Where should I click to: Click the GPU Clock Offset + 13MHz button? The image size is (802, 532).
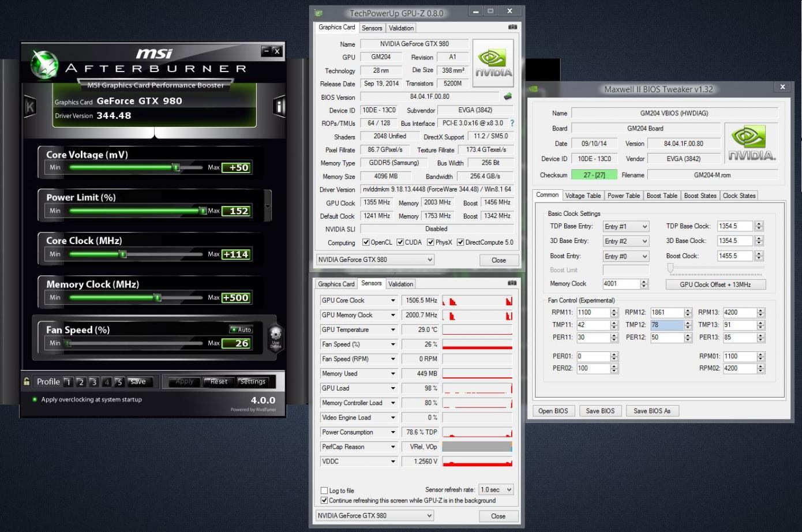tap(715, 284)
